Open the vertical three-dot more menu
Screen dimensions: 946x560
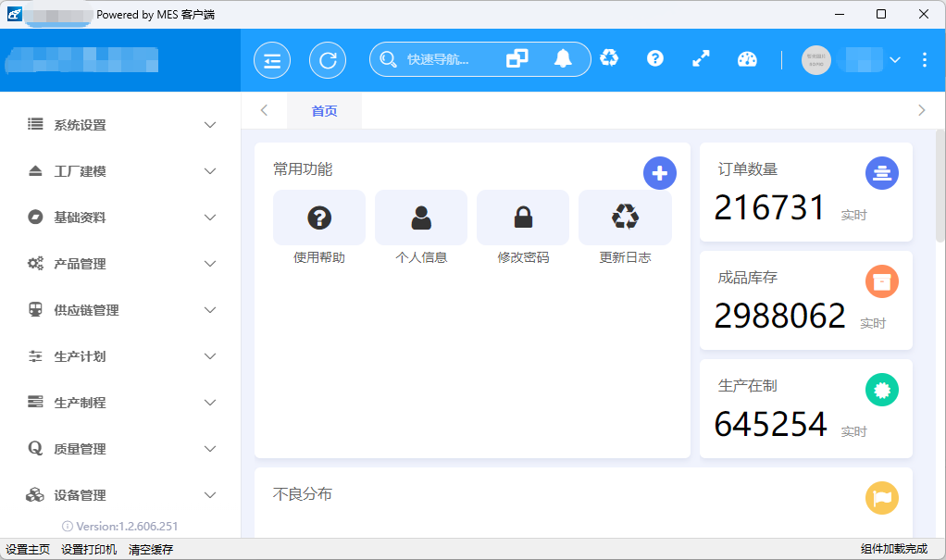click(925, 59)
